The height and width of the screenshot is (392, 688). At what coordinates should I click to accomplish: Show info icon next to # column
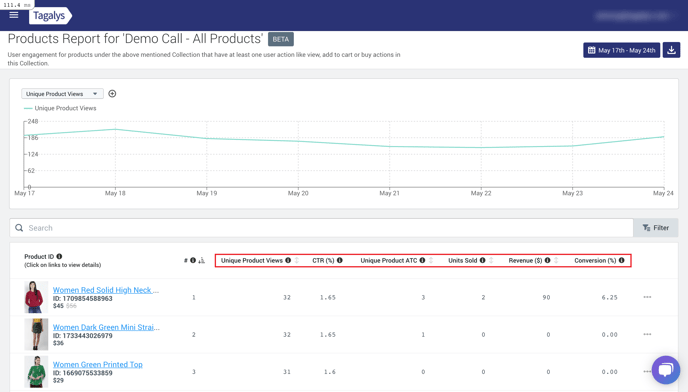[x=193, y=260]
